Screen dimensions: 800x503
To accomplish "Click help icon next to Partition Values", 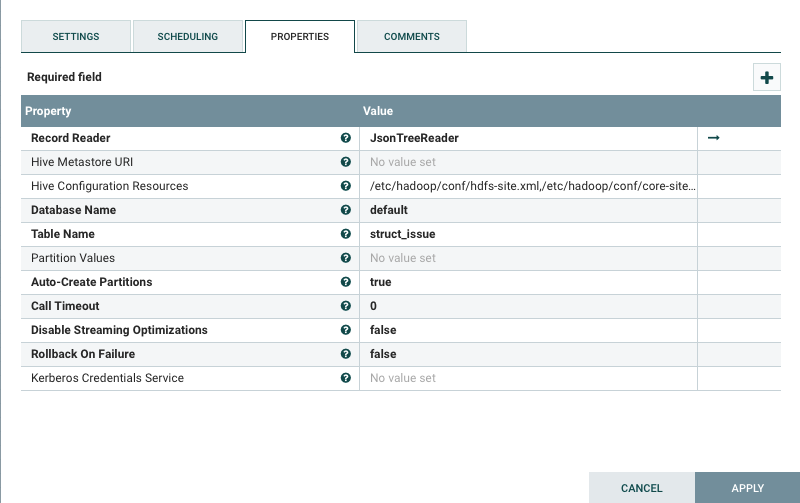I will tap(345, 258).
